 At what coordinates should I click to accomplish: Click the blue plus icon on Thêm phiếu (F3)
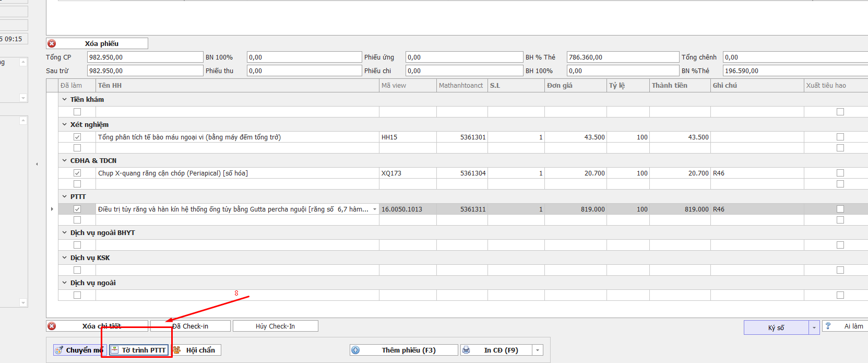pyautogui.click(x=355, y=350)
